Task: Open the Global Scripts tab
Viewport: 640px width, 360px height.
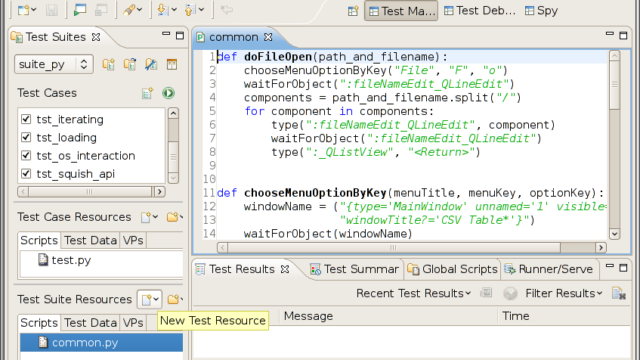Action: [x=453, y=269]
